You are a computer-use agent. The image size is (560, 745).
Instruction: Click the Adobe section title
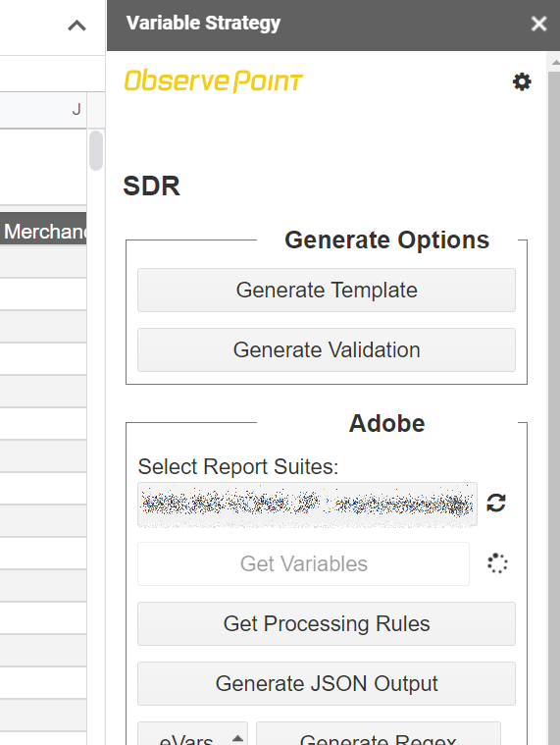(x=386, y=423)
